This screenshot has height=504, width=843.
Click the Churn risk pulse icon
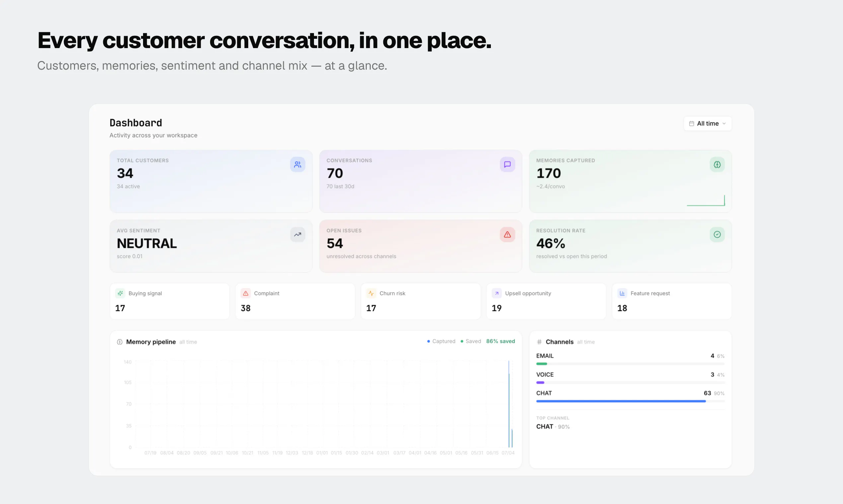(x=371, y=293)
